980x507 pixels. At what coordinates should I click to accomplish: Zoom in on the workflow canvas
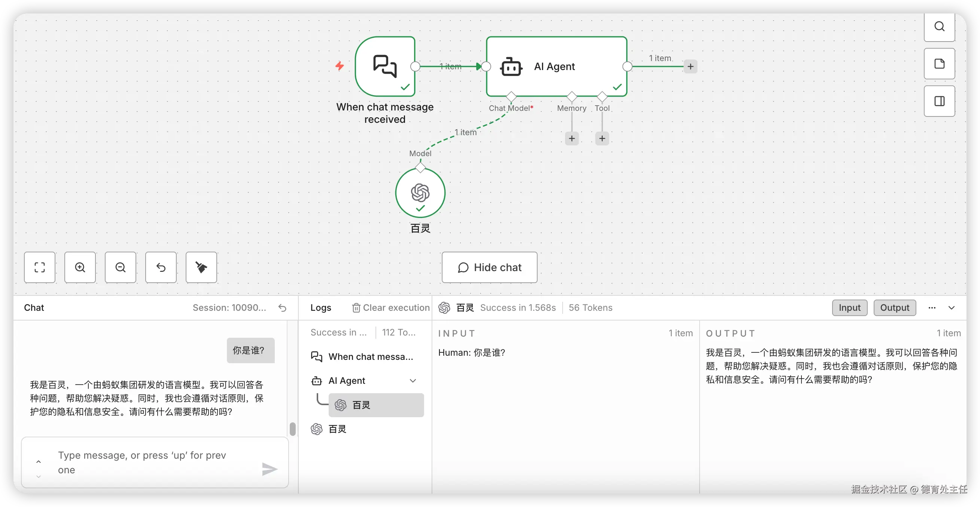pos(80,267)
